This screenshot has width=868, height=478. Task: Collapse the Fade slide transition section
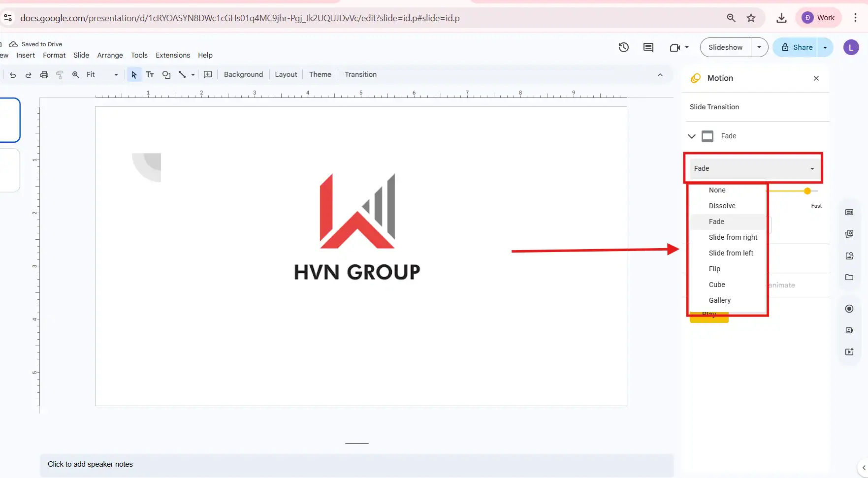click(692, 136)
